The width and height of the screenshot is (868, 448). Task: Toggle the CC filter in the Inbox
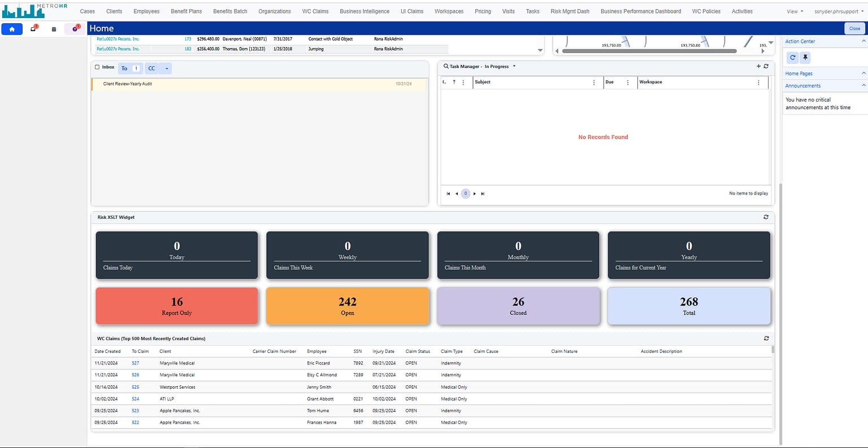coord(150,67)
